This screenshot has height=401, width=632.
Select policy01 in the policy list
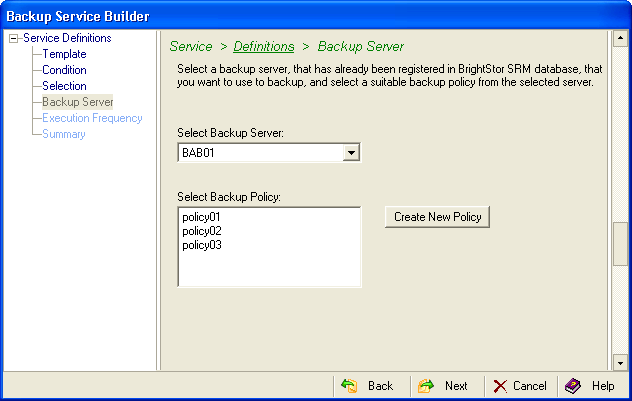tap(201, 217)
